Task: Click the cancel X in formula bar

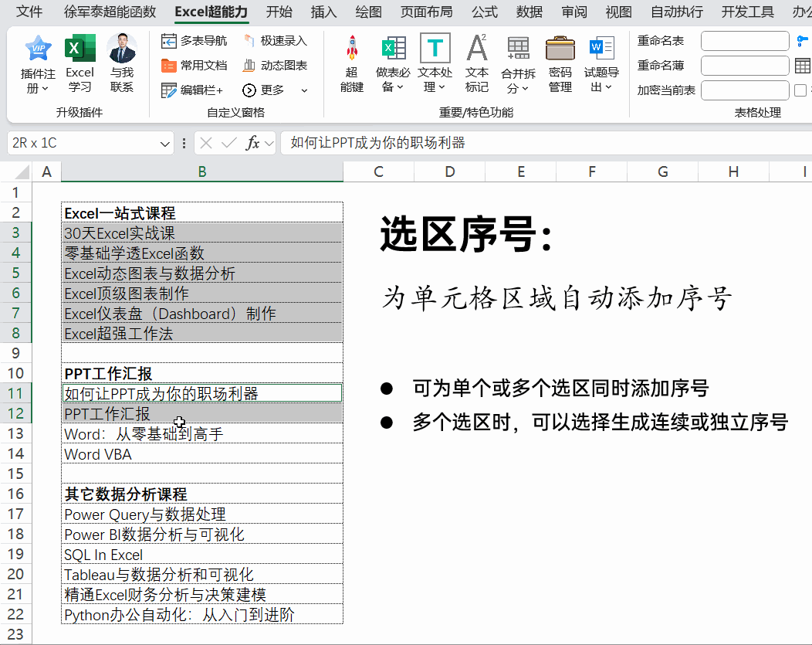Action: (206, 143)
